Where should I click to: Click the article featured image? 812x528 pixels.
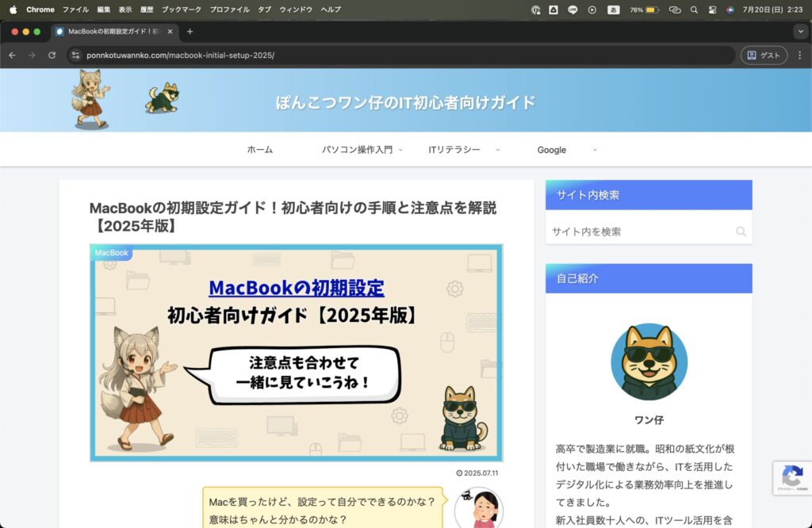297,353
